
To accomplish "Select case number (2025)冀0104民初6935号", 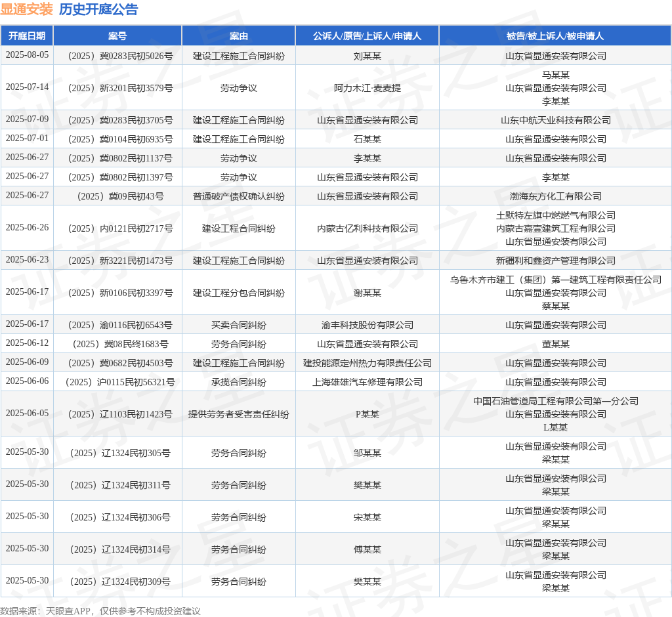I will point(118,139).
